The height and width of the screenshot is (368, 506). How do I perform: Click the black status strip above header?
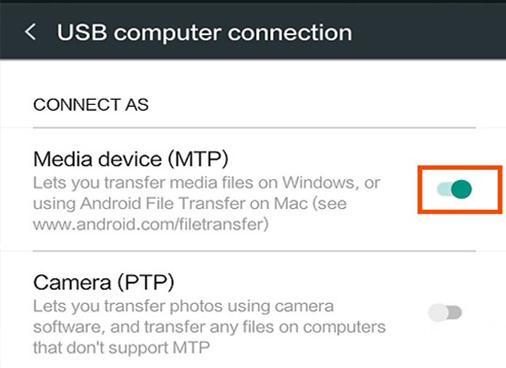click(253, 2)
